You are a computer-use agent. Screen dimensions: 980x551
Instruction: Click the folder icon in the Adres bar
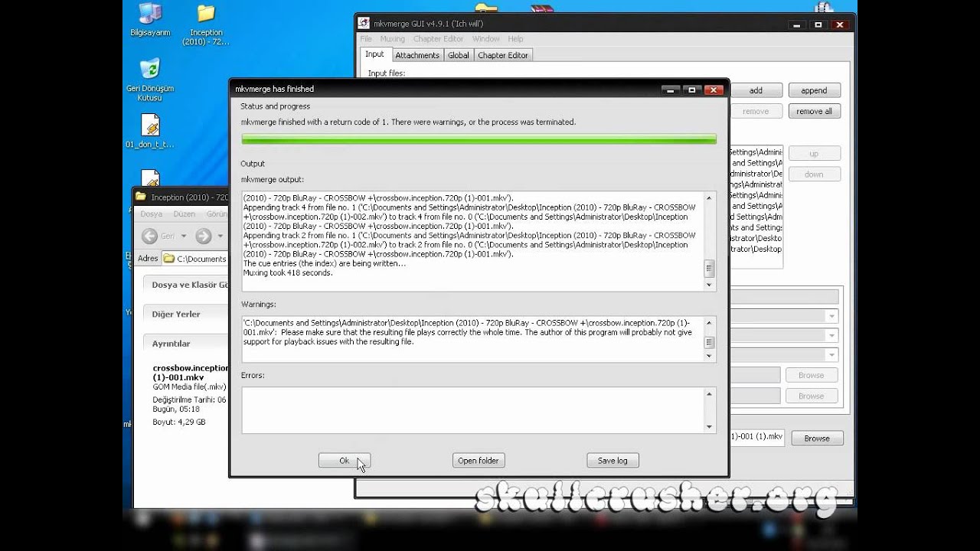(x=169, y=259)
